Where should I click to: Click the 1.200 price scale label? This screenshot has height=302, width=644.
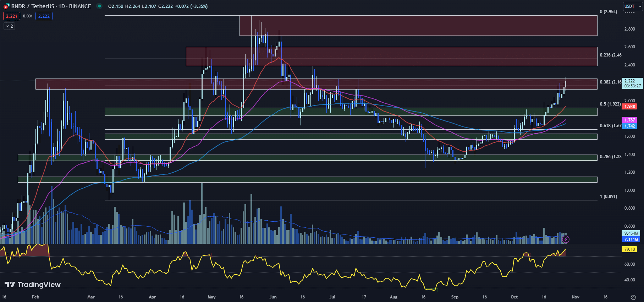point(630,172)
